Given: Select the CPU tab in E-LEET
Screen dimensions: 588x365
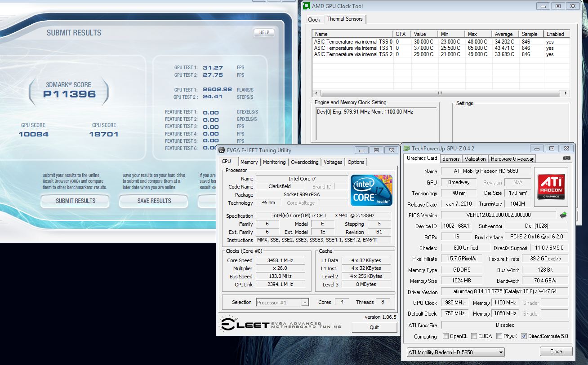Looking at the screenshot, I should [x=227, y=161].
